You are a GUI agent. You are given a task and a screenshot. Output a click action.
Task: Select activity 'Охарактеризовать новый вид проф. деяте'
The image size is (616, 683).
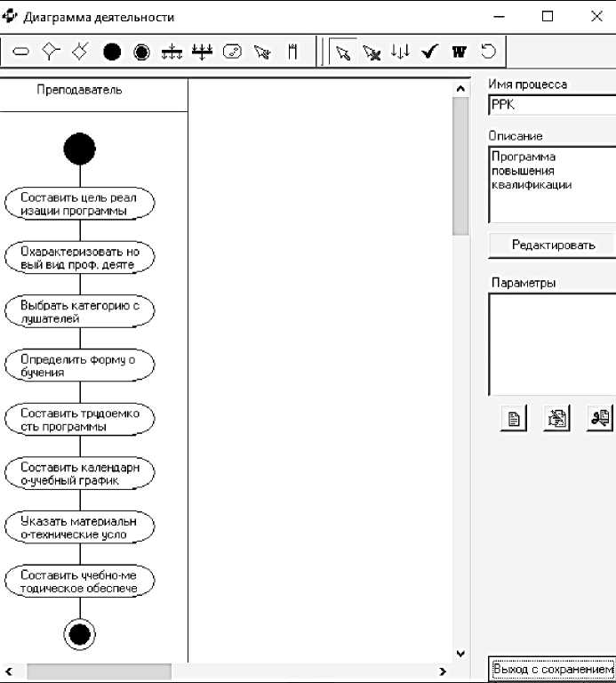[x=80, y=257]
